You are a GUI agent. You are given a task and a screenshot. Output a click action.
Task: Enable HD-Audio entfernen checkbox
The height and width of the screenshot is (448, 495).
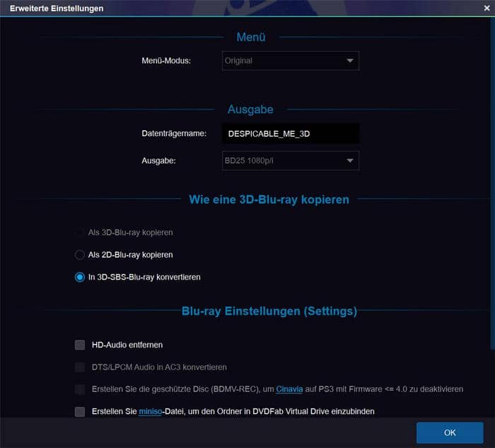click(x=80, y=345)
